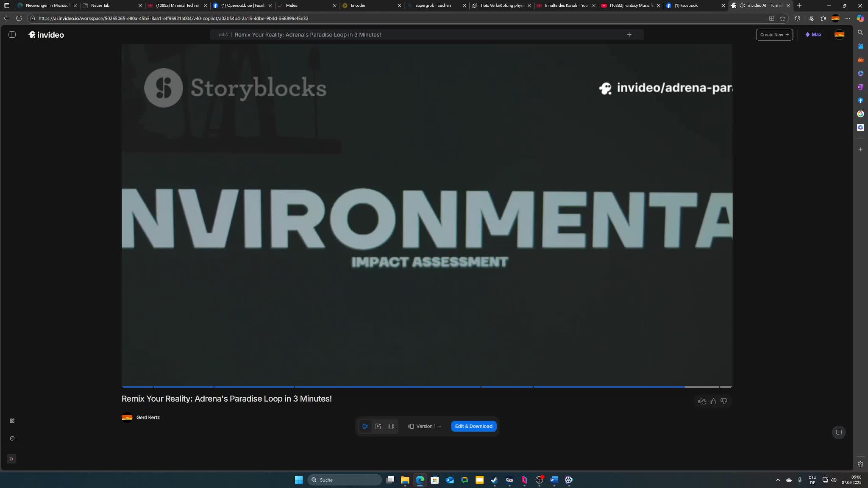Click the thumbs down icon
Image resolution: width=868 pixels, height=488 pixels.
click(724, 401)
